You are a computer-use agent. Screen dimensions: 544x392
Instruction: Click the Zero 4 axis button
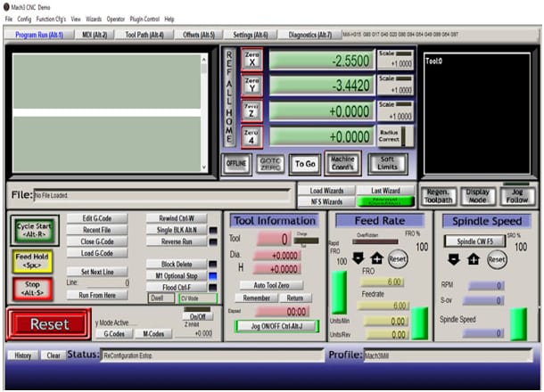(x=251, y=136)
